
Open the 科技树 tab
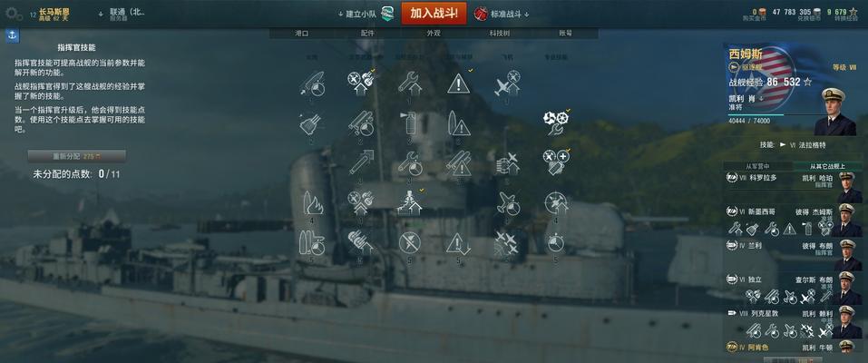tap(500, 34)
